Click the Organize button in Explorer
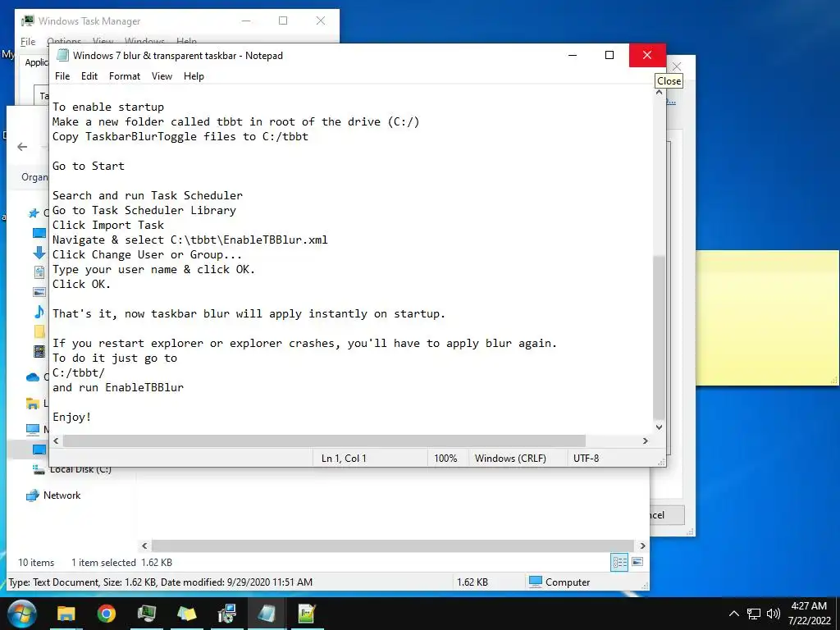 coord(34,177)
